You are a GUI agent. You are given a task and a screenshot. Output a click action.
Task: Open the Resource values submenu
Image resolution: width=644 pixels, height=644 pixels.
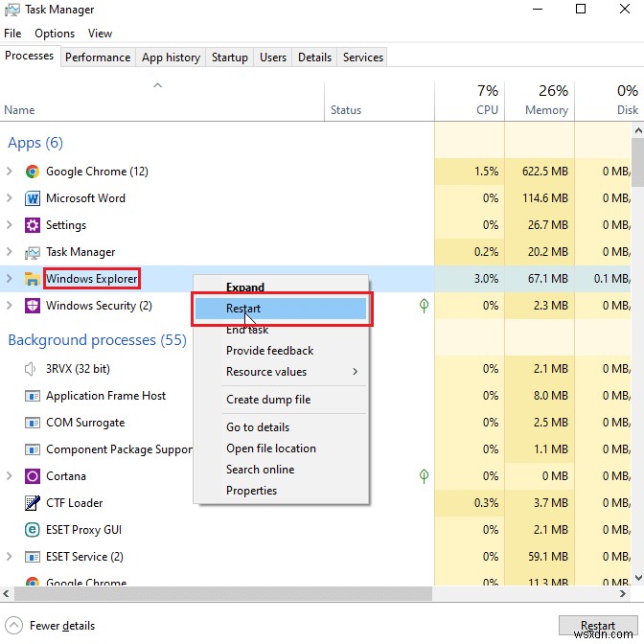pyautogui.click(x=281, y=372)
